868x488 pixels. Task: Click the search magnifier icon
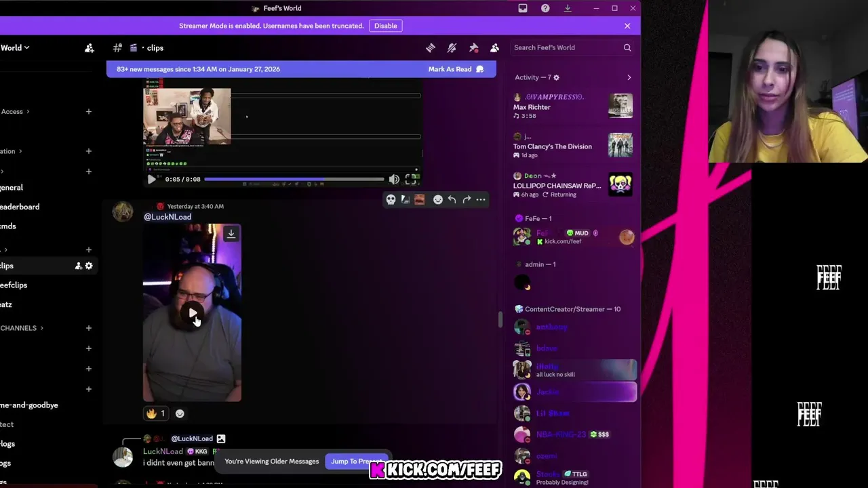pyautogui.click(x=627, y=47)
